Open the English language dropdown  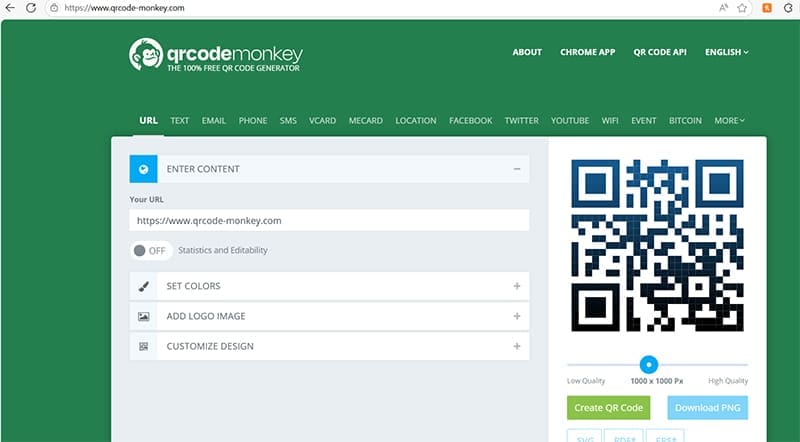pyautogui.click(x=726, y=52)
